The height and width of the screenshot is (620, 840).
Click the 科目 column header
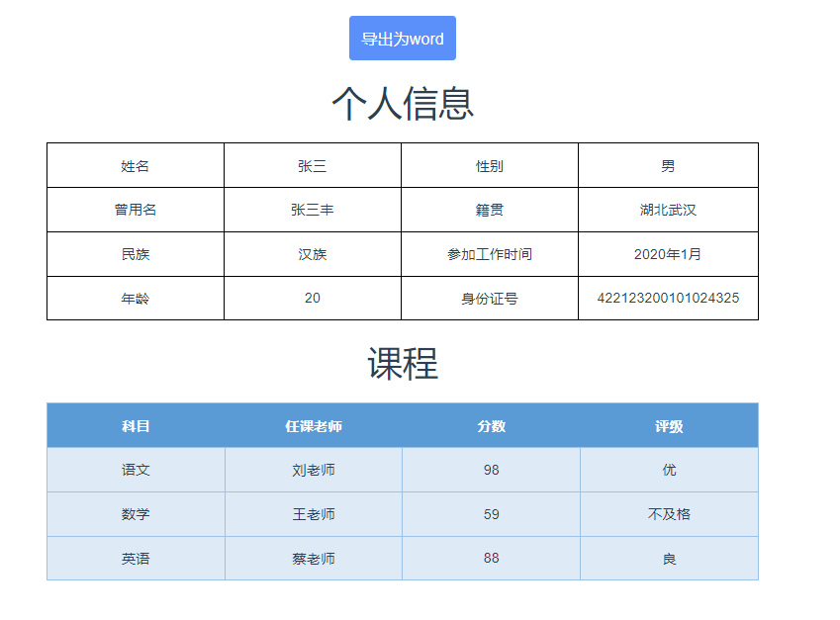134,426
